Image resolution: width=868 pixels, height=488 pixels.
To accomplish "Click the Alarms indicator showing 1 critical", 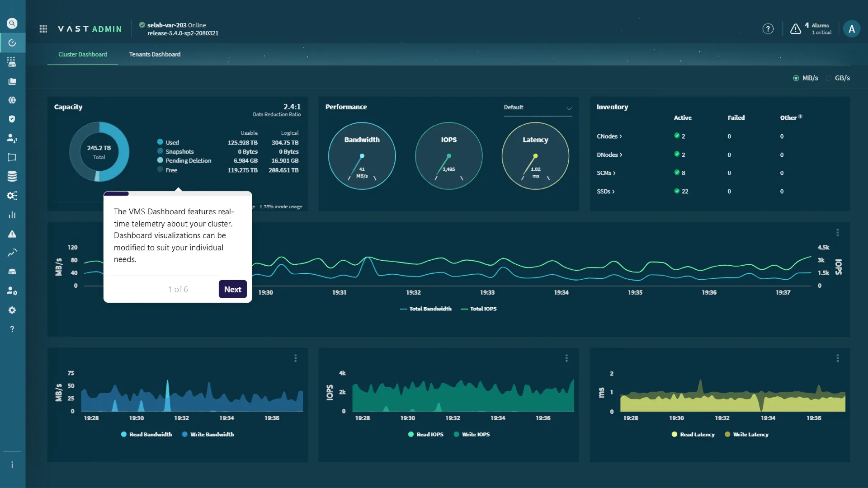I will (x=811, y=28).
